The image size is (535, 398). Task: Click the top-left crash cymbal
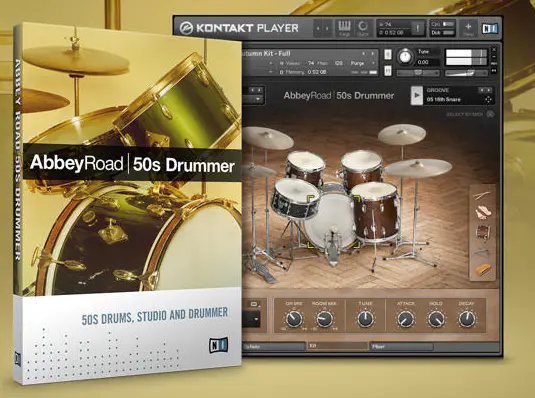tap(268, 138)
